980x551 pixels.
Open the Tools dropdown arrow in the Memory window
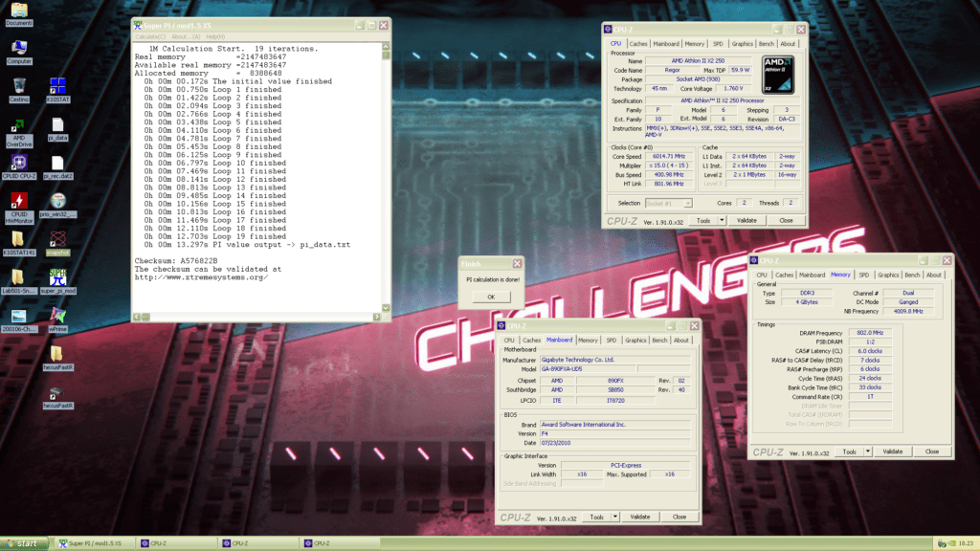867,452
